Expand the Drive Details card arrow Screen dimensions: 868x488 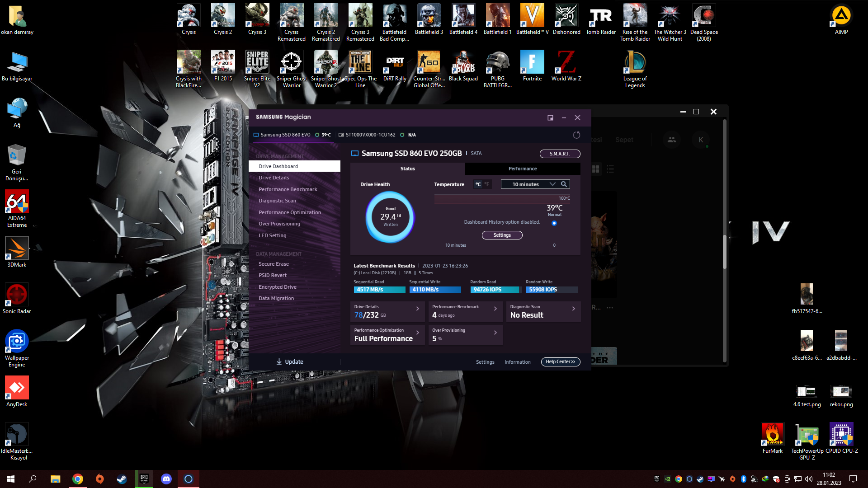click(x=417, y=309)
